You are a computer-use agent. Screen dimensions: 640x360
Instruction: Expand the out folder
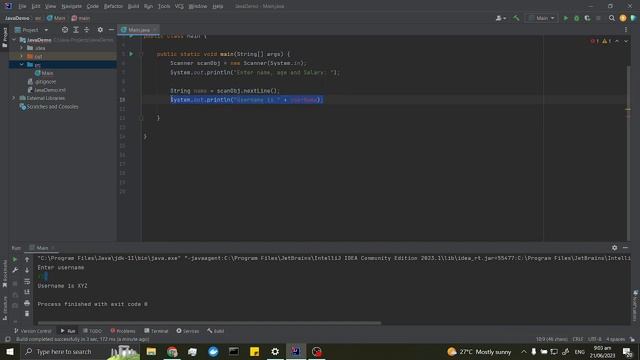[x=22, y=56]
